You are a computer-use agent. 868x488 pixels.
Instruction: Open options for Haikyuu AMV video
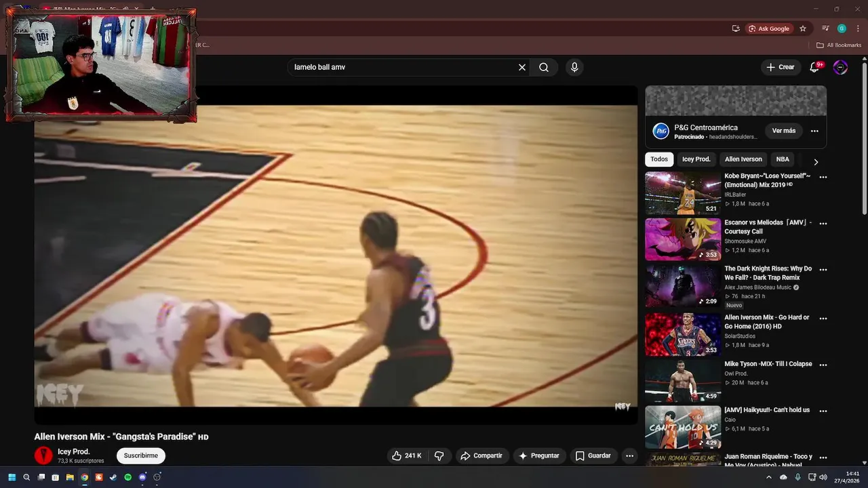(x=823, y=411)
